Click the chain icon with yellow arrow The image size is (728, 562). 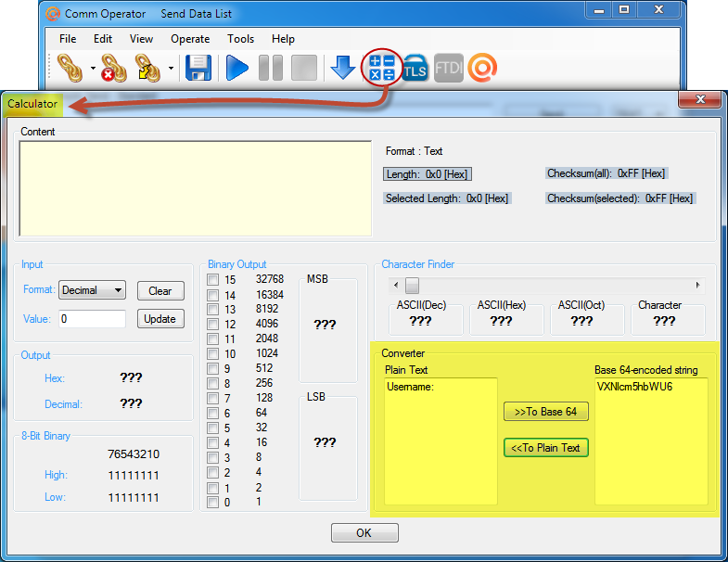pyautogui.click(x=147, y=68)
